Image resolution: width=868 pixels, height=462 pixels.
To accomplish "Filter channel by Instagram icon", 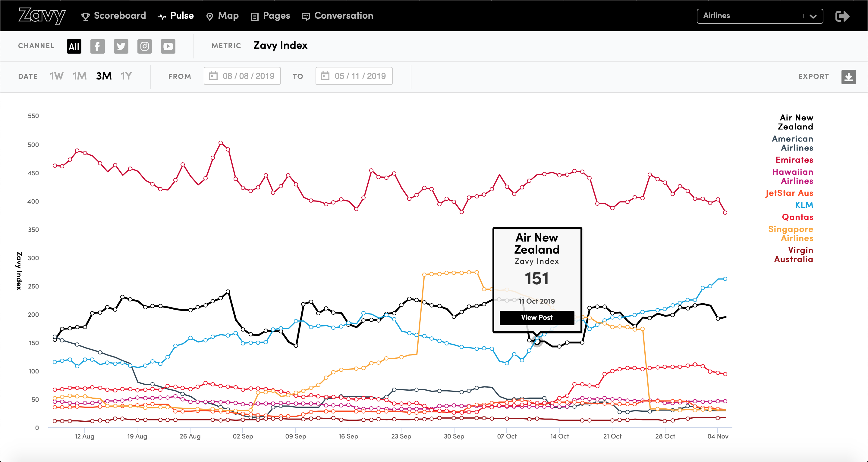I will pyautogui.click(x=145, y=46).
